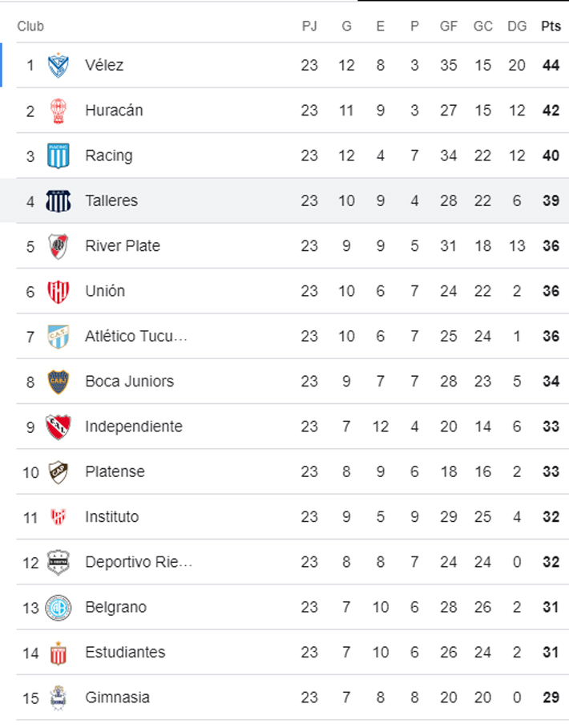569x728 pixels.
Task: Click the Atlético Tucumán team name
Action: click(x=136, y=336)
